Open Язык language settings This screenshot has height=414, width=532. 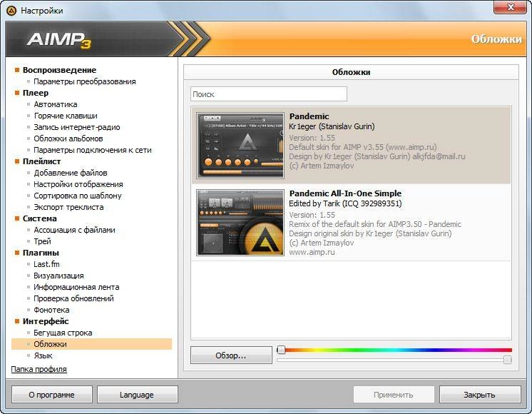click(43, 355)
